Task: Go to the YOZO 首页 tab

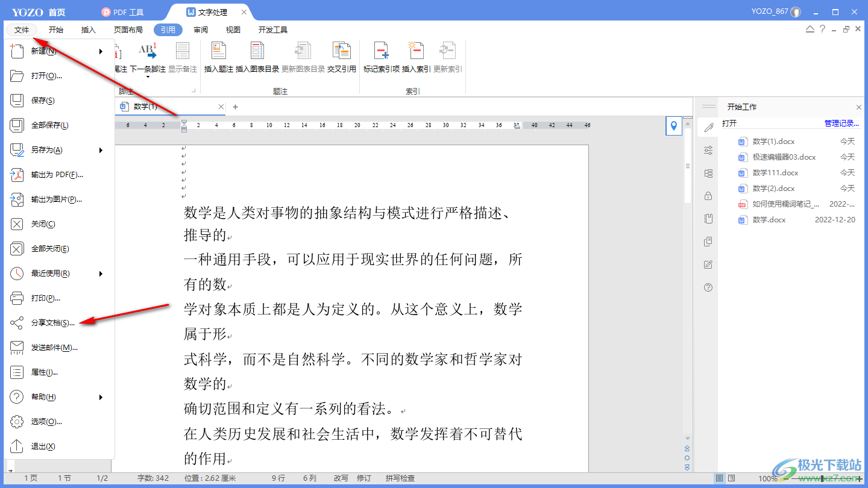Action: click(39, 12)
